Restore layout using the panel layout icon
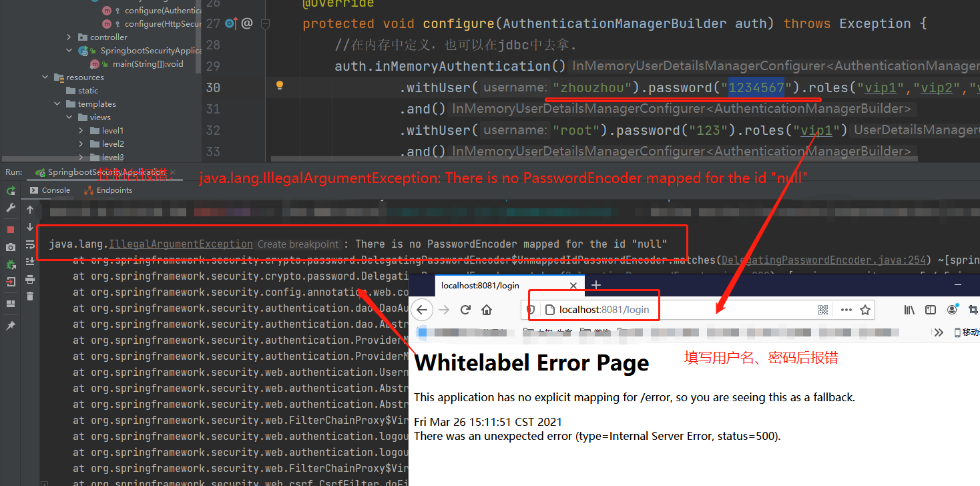 (x=11, y=304)
